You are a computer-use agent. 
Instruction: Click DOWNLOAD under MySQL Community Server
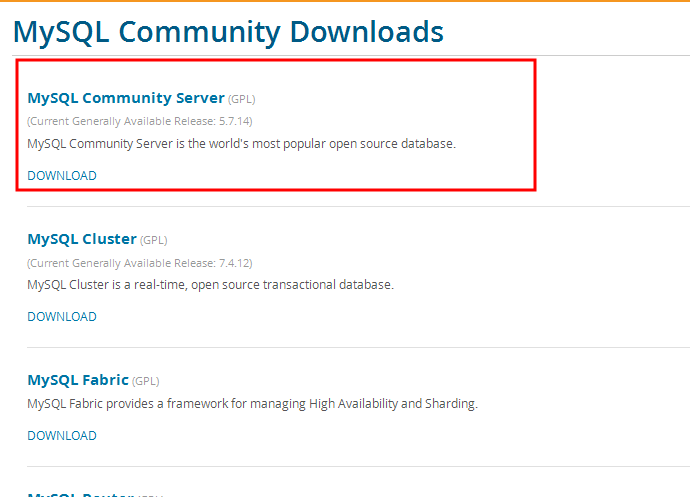pyautogui.click(x=62, y=176)
